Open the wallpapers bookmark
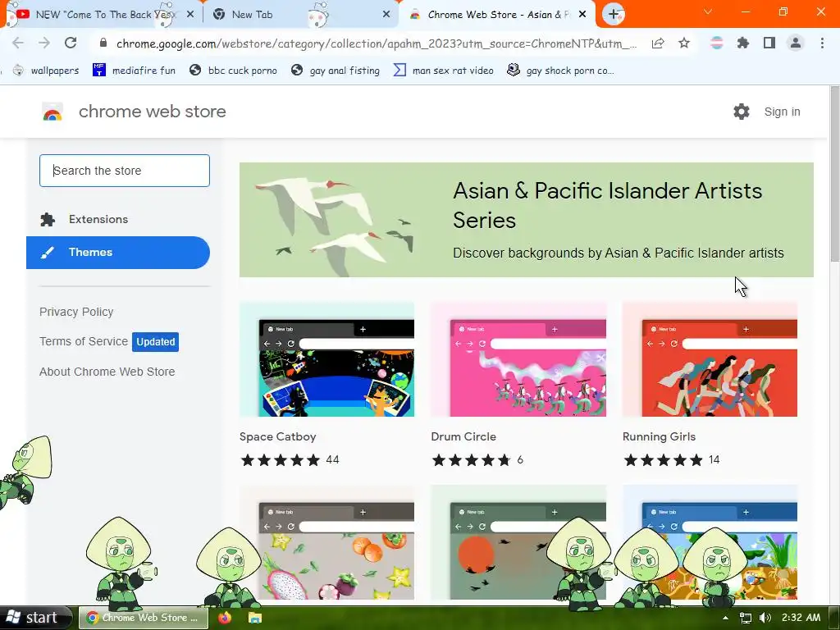The height and width of the screenshot is (630, 840). tap(46, 71)
